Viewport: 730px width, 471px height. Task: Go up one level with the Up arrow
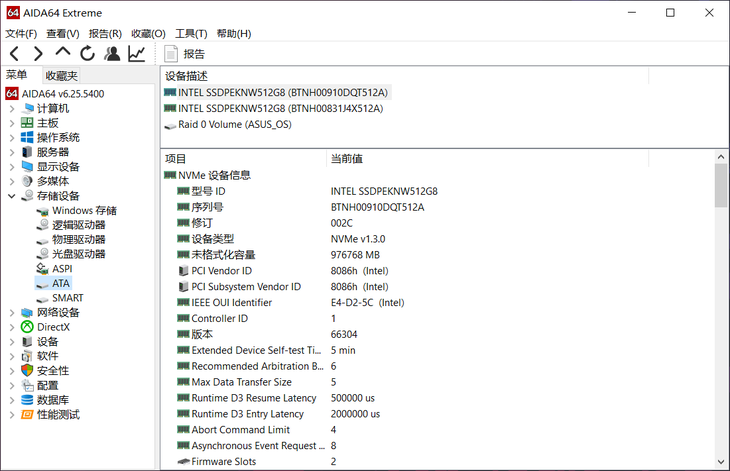[63, 54]
